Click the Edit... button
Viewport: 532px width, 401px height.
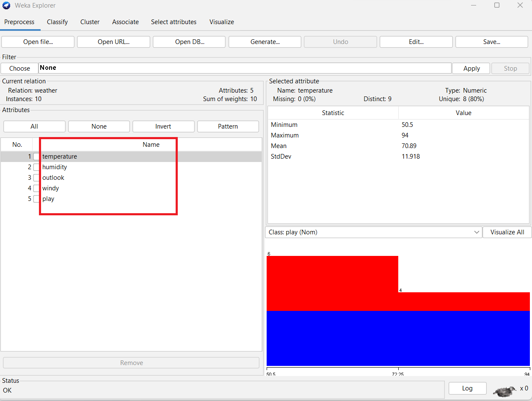click(x=416, y=42)
